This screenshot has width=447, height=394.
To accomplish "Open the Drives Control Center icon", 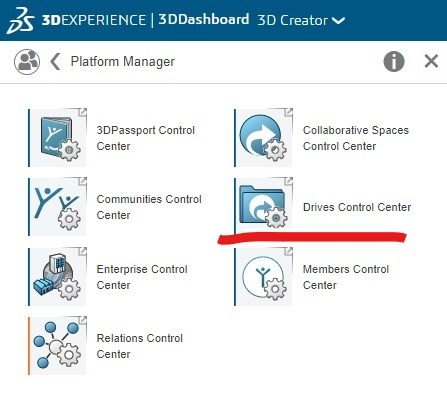I will click(264, 207).
